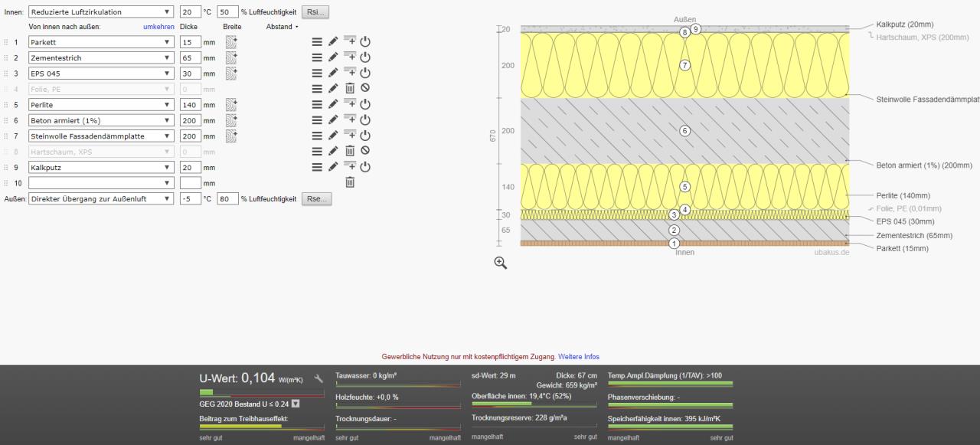The image size is (980, 445).
Task: Click the Innen temperature field showing 20
Action: (x=191, y=12)
